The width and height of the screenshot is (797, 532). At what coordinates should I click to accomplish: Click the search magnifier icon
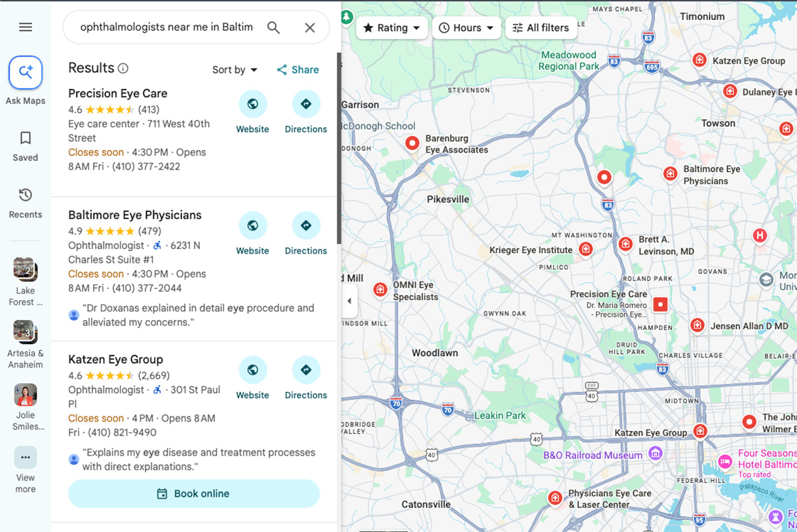point(274,27)
